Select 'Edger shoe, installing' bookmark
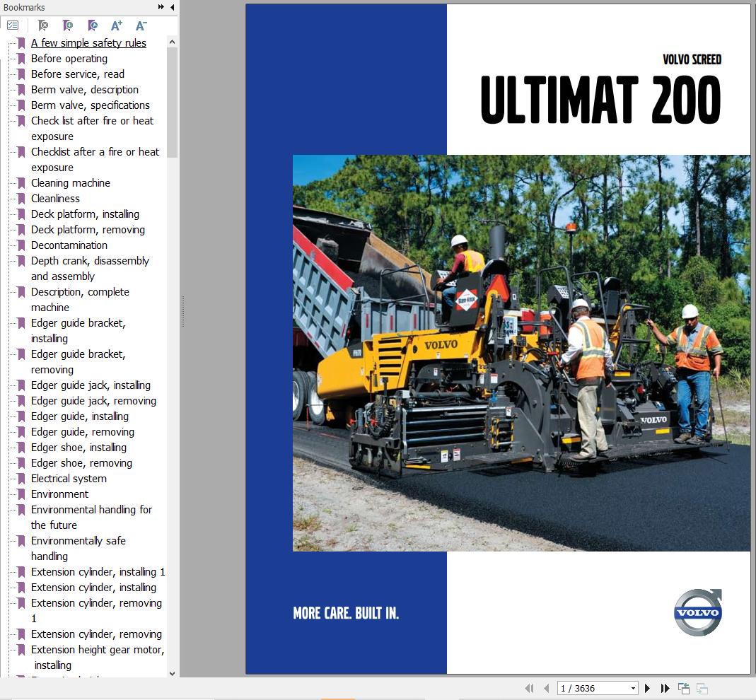 78,448
